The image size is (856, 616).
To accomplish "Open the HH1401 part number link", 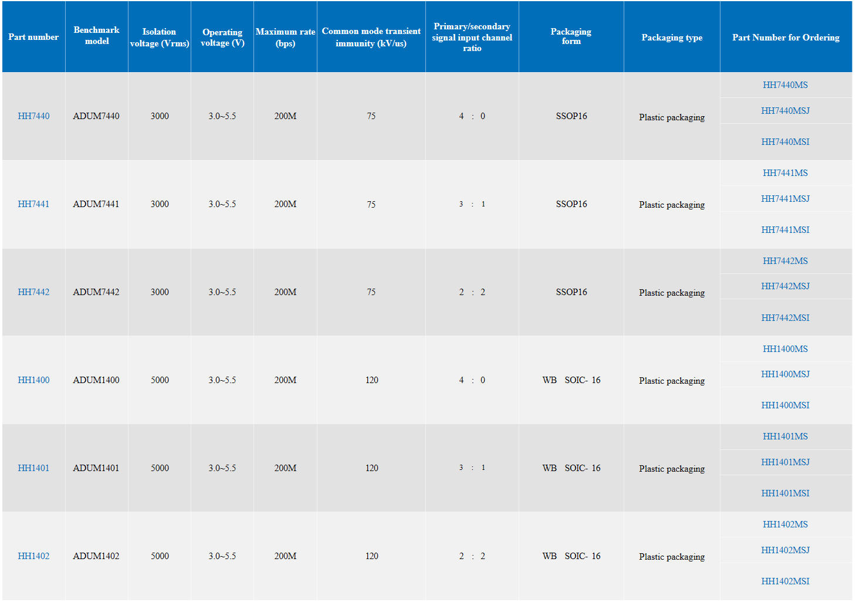I will [33, 468].
